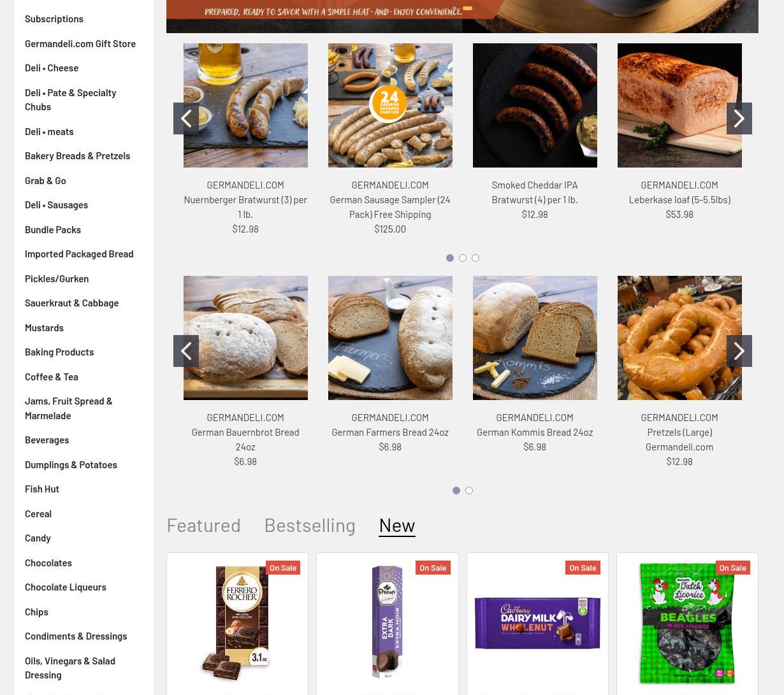Open Cadbury Dairy Milk Wholenut product
Image resolution: width=784 pixels, height=695 pixels.
click(x=537, y=623)
